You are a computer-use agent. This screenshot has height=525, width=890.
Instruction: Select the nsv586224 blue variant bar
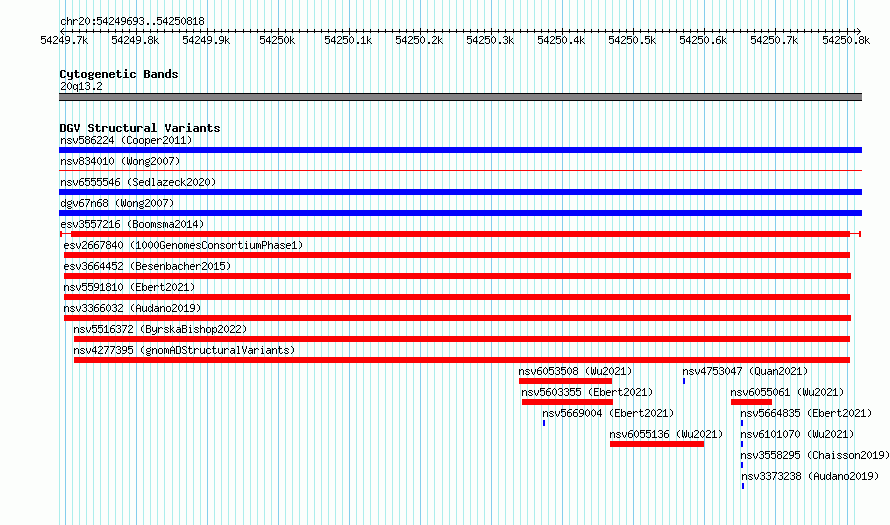(x=460, y=150)
